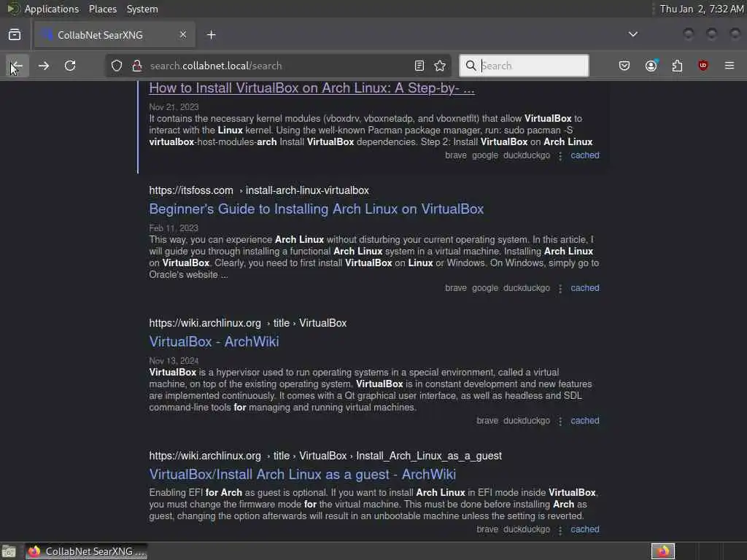Click the URL ending Install_Arch_Linux_as_a_guest
This screenshot has height=560, width=747.
click(x=325, y=456)
